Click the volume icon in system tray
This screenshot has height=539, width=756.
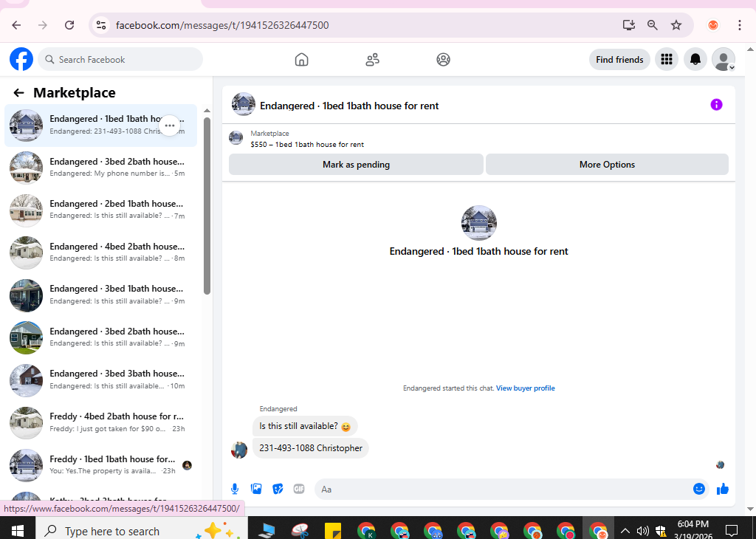[642, 531]
